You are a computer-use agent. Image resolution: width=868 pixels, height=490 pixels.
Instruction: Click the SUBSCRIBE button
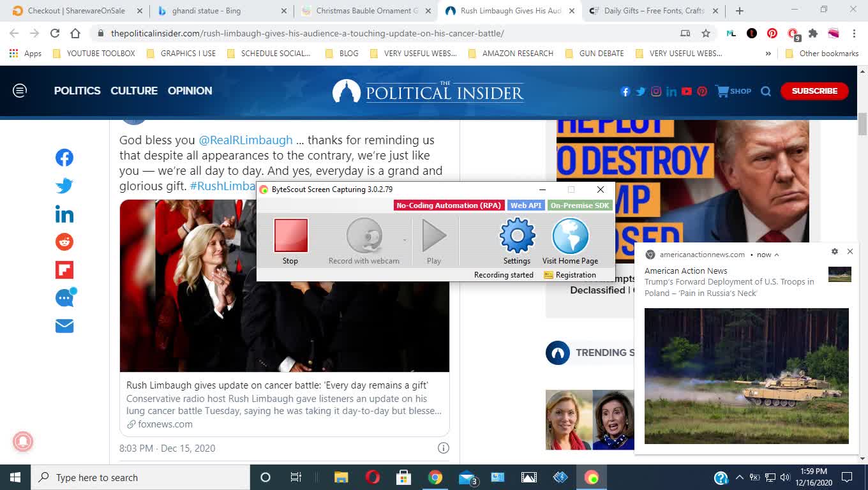point(814,91)
